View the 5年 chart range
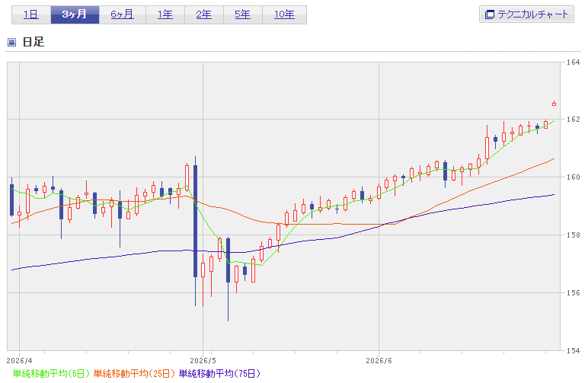Screen dimensions: 588x383 [243, 14]
